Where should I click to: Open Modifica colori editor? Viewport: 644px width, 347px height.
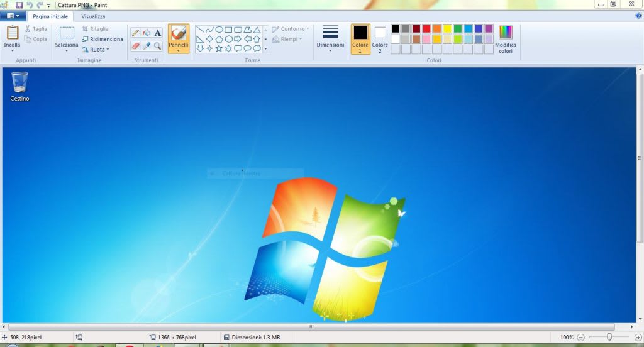click(506, 39)
